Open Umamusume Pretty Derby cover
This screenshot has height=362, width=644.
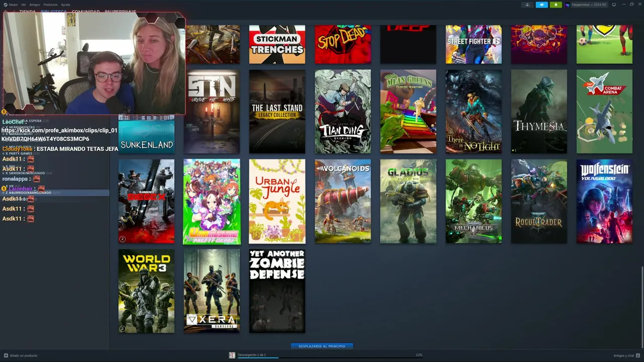tap(212, 202)
